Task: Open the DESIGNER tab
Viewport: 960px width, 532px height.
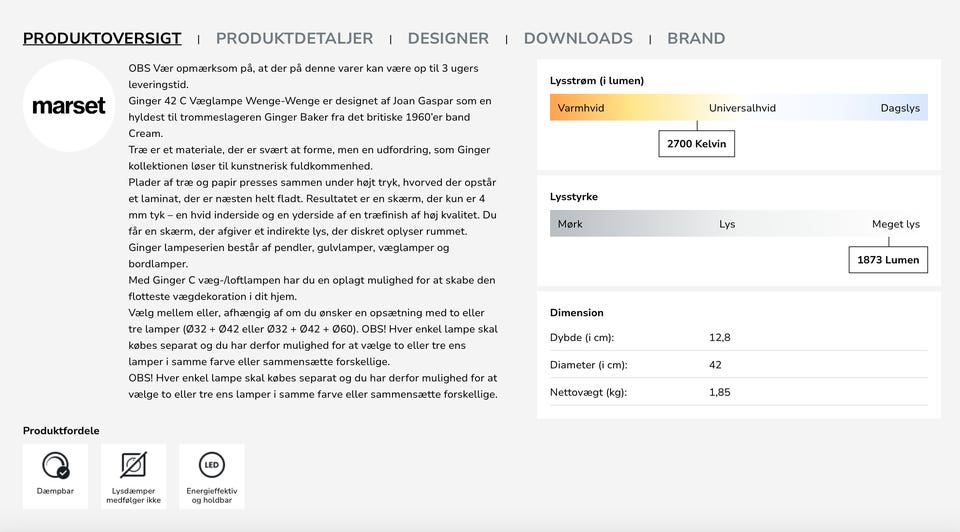Action: pos(448,39)
